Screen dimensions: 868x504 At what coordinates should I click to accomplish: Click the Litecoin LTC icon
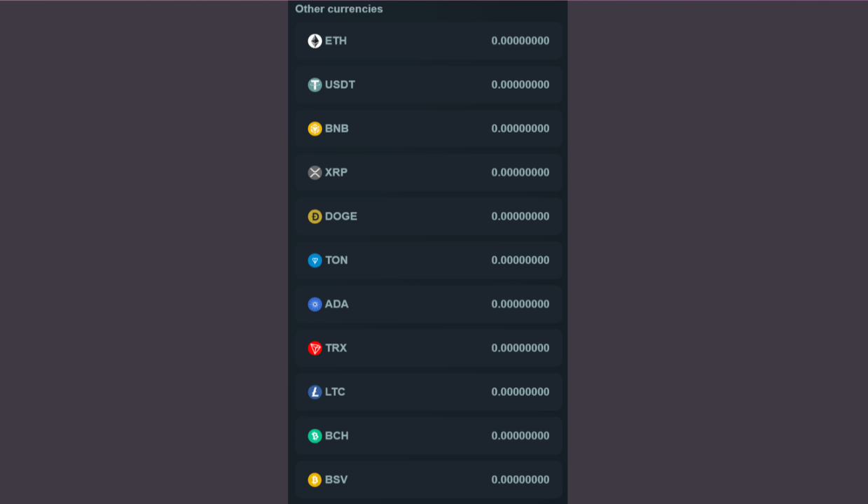pyautogui.click(x=315, y=392)
